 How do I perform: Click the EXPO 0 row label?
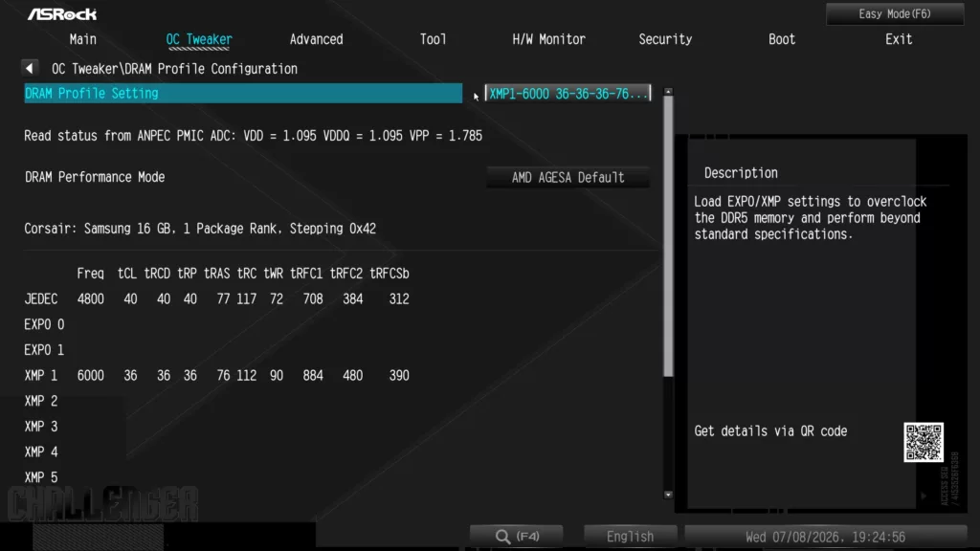pos(44,325)
